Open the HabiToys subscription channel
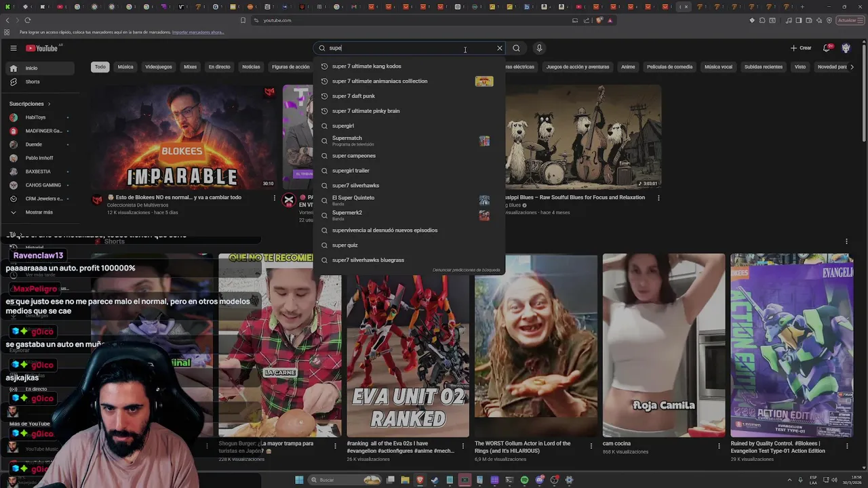Image resolution: width=868 pixels, height=488 pixels. [41, 117]
